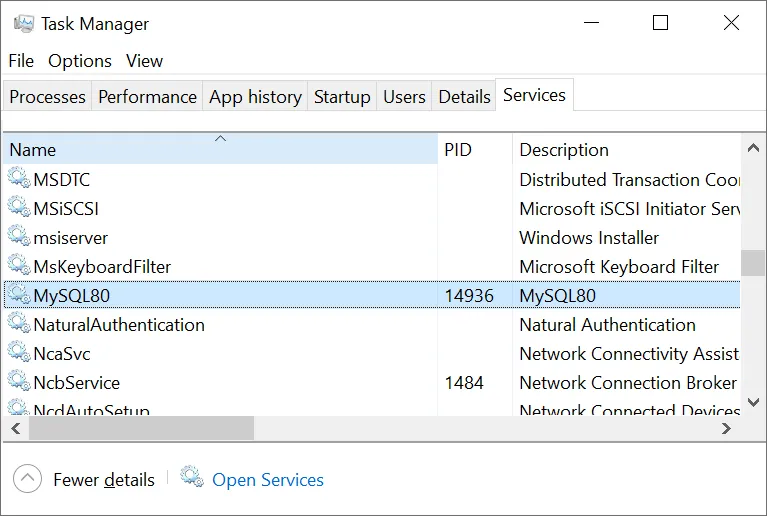Open Services via the Open Services link
Viewport: 767px width, 516px height.
pos(267,480)
